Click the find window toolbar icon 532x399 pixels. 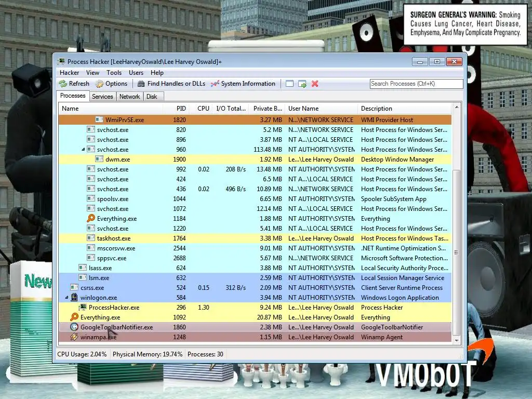[289, 84]
